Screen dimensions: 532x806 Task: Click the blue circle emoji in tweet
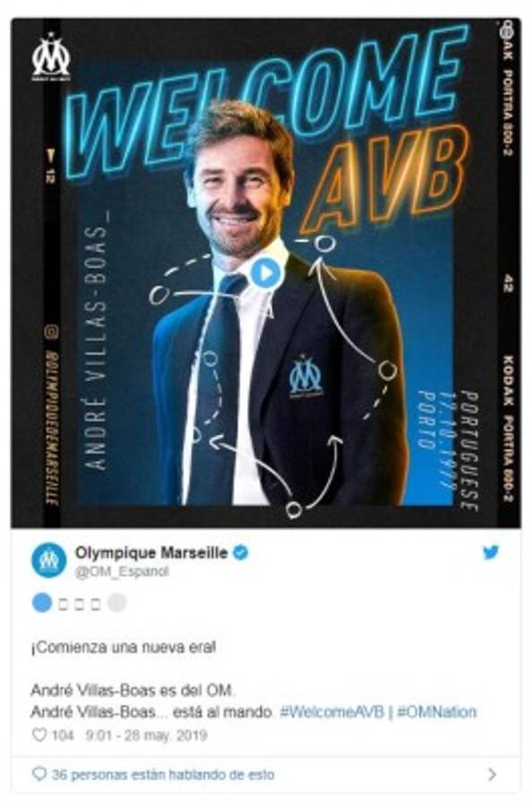pos(42,603)
